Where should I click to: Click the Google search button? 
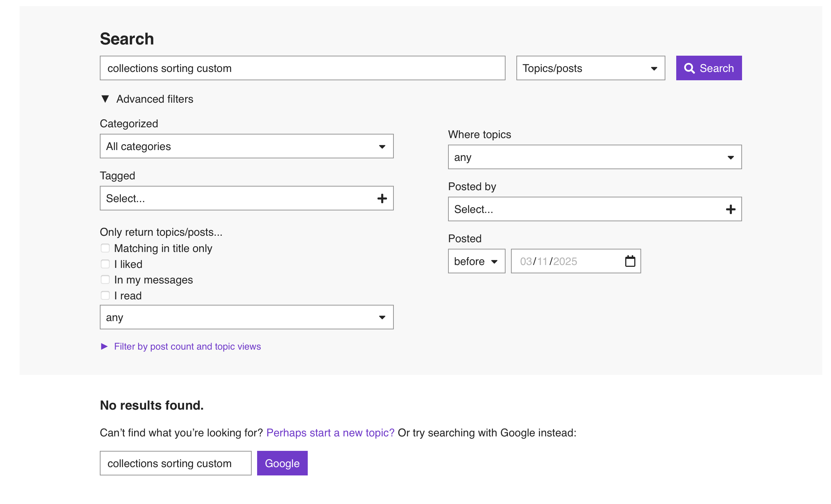pos(282,463)
